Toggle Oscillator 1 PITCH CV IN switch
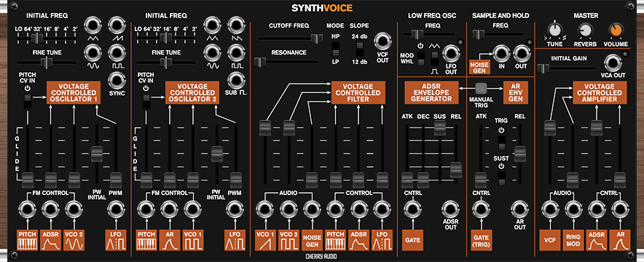644x262 pixels. click(27, 101)
